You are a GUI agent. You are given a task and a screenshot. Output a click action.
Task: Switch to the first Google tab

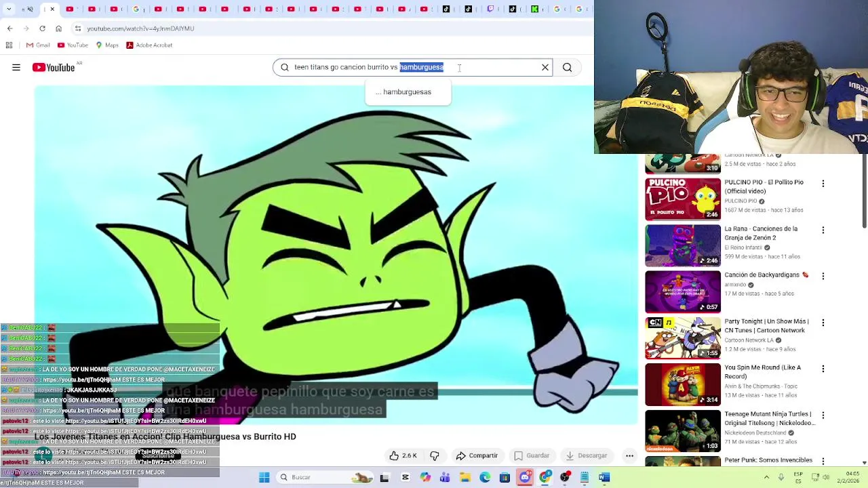136,9
